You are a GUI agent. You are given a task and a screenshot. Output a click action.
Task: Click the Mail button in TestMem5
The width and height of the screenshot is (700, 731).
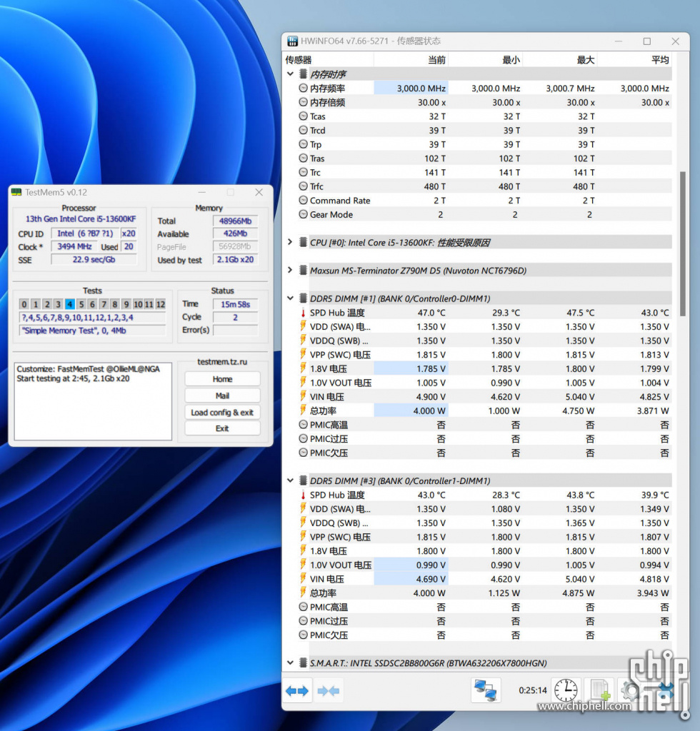pos(222,395)
